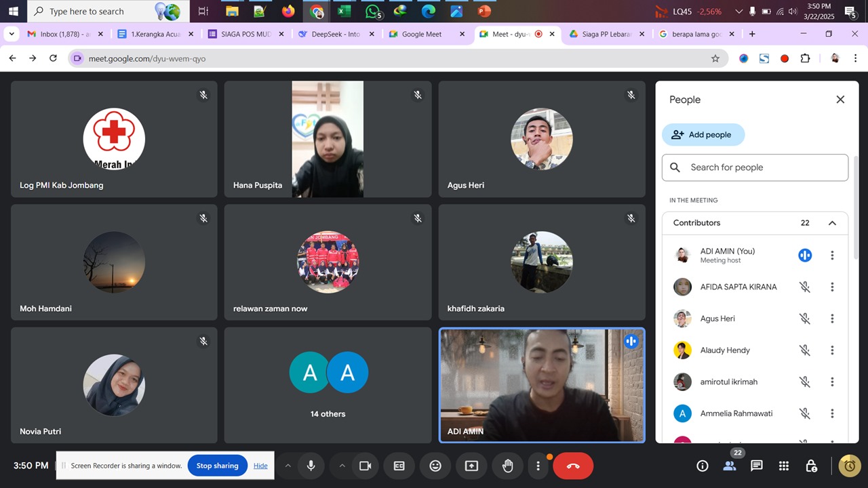Click the Add people button
The height and width of the screenshot is (488, 868).
703,135
